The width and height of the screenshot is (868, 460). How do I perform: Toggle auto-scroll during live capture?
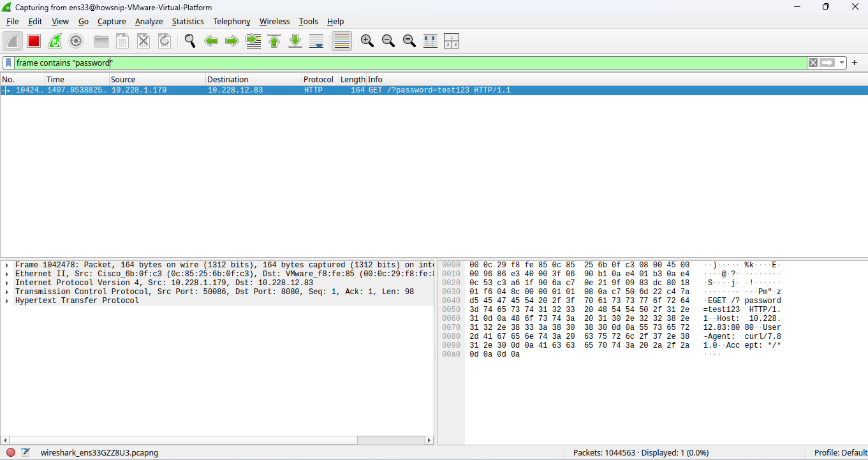(x=316, y=41)
